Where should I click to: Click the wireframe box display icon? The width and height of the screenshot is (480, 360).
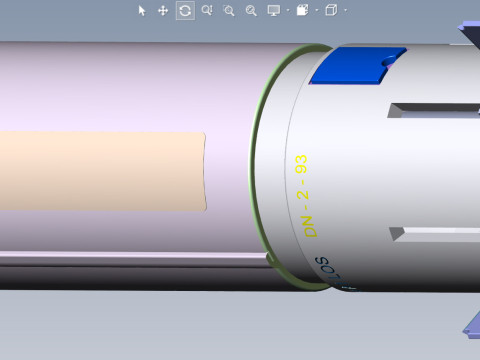pos(331,10)
